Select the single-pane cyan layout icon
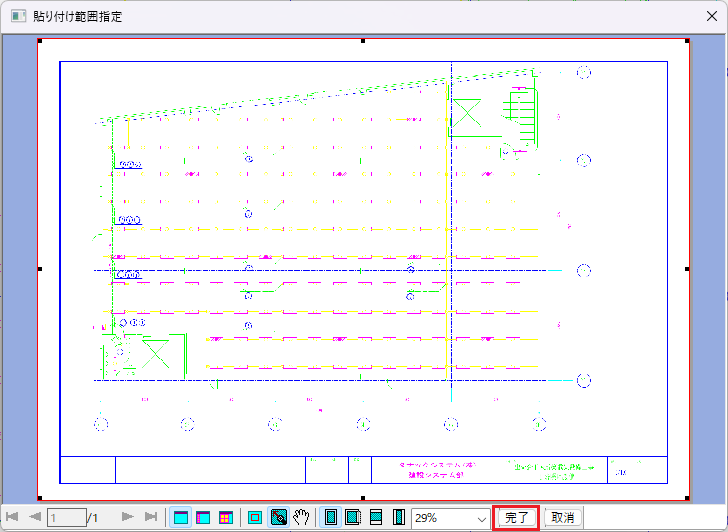This screenshot has width=728, height=532. pos(181,517)
